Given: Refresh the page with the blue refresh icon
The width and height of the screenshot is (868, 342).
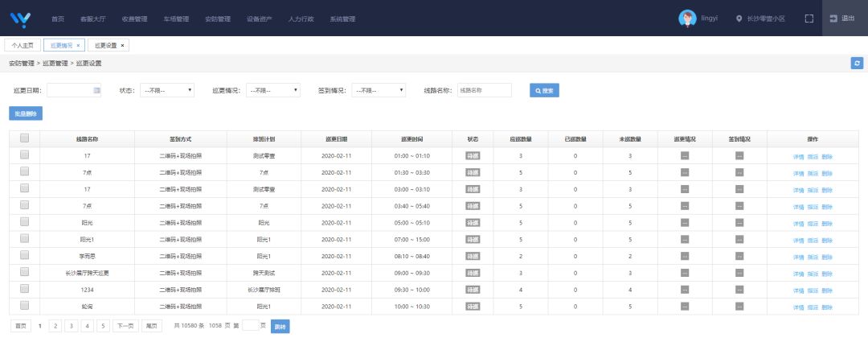Looking at the screenshot, I should 857,64.
